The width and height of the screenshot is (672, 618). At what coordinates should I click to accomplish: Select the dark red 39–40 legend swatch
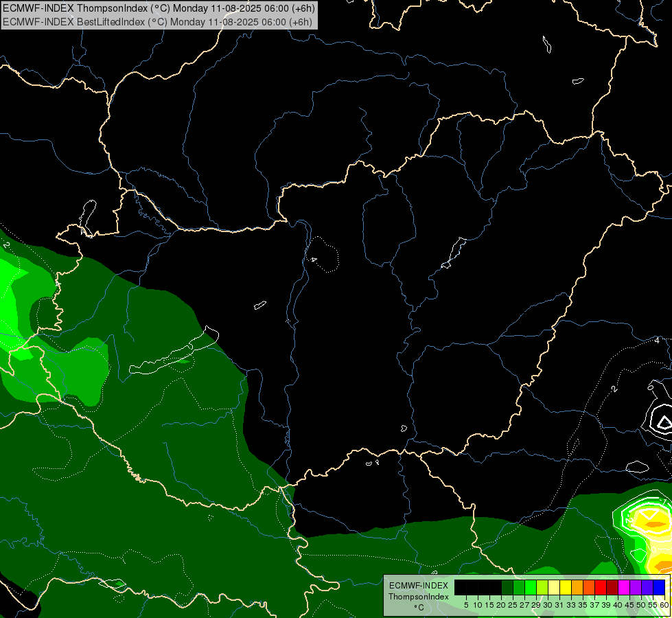[x=612, y=588]
